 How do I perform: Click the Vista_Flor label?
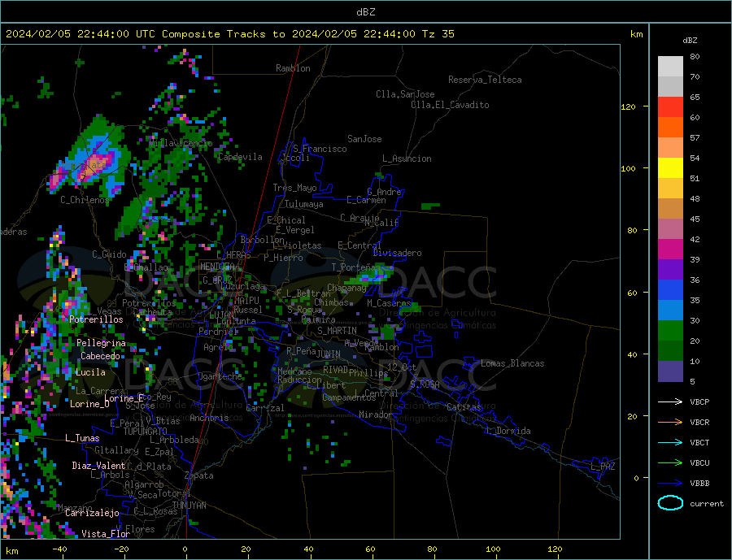pyautogui.click(x=106, y=533)
